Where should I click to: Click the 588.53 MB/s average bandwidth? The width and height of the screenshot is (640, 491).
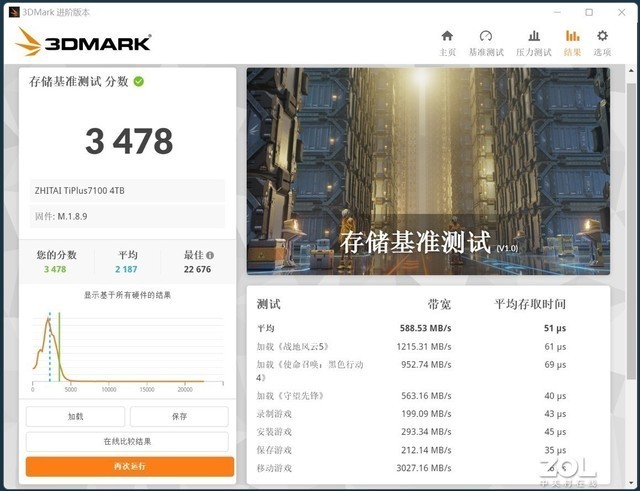pos(425,328)
